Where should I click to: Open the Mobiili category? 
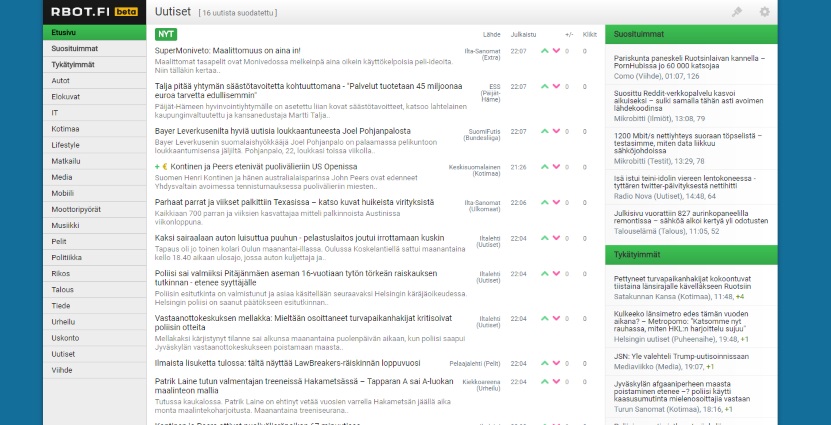[94, 193]
